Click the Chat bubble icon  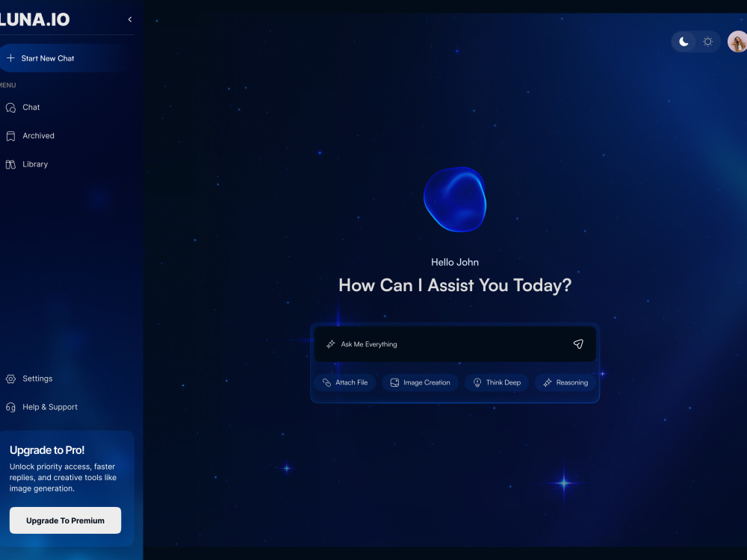10,108
